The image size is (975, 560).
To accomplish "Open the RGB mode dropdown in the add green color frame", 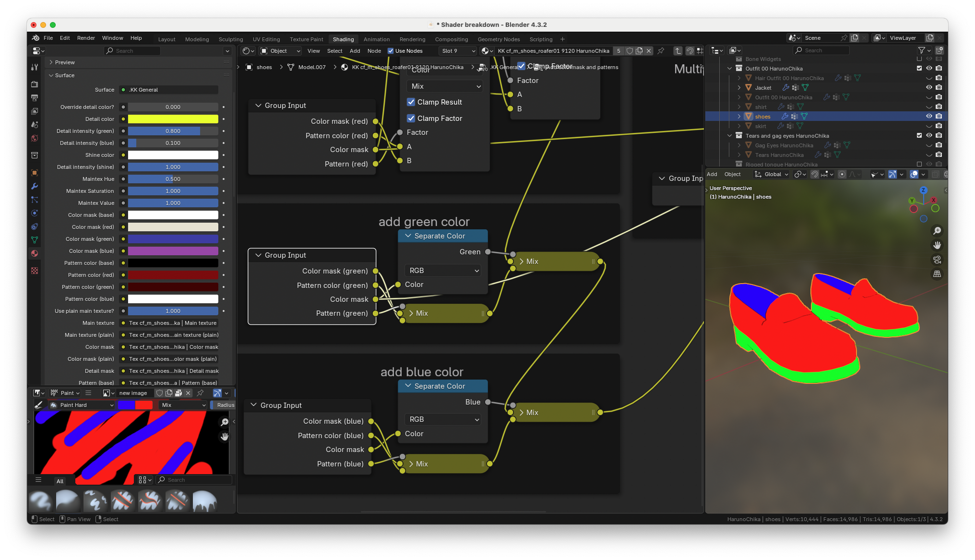I will (x=443, y=271).
